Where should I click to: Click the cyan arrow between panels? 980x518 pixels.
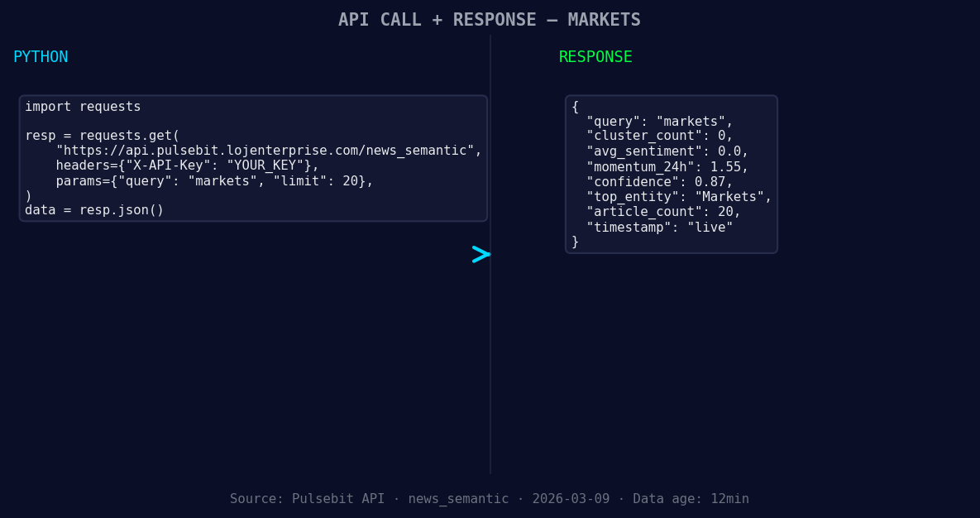coord(480,254)
